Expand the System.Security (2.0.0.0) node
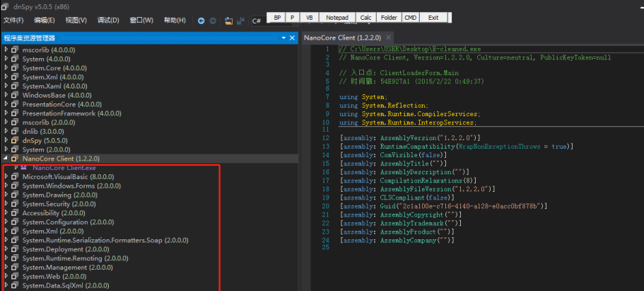644x291 pixels. 6,204
